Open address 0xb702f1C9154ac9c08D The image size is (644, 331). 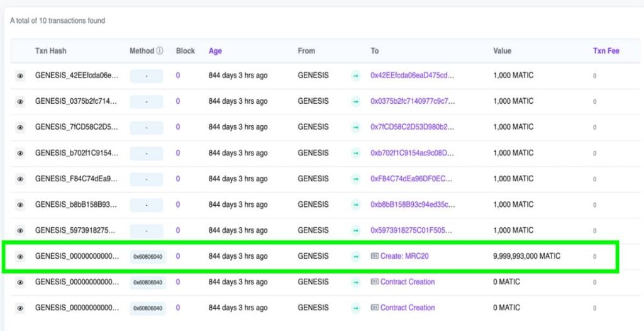(x=413, y=153)
